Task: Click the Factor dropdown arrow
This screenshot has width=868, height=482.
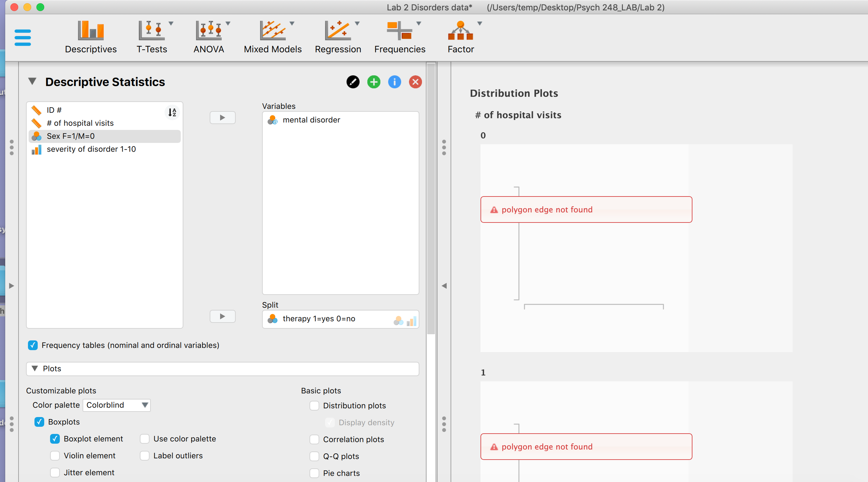Action: [480, 24]
